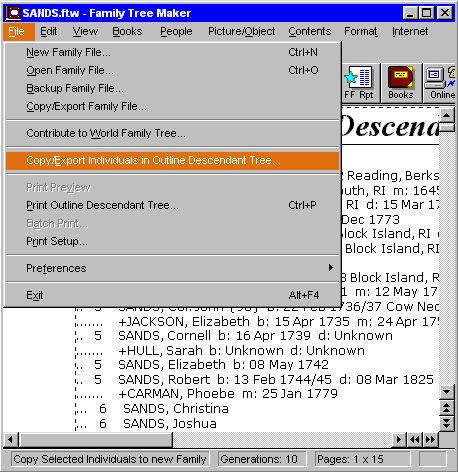Click the rewind double-left arrow button

pos(415,439)
